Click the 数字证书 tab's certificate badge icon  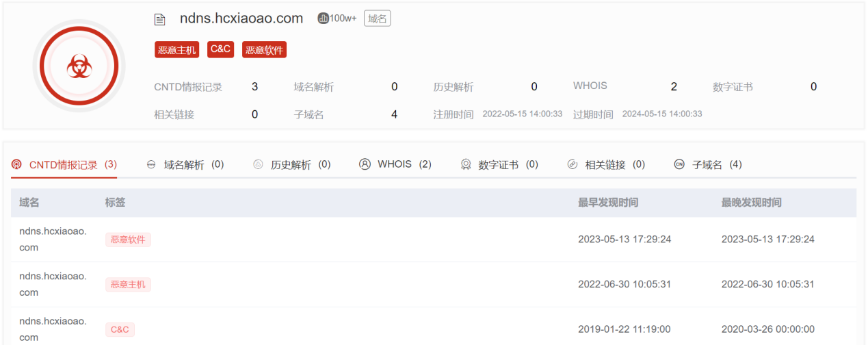(x=466, y=165)
